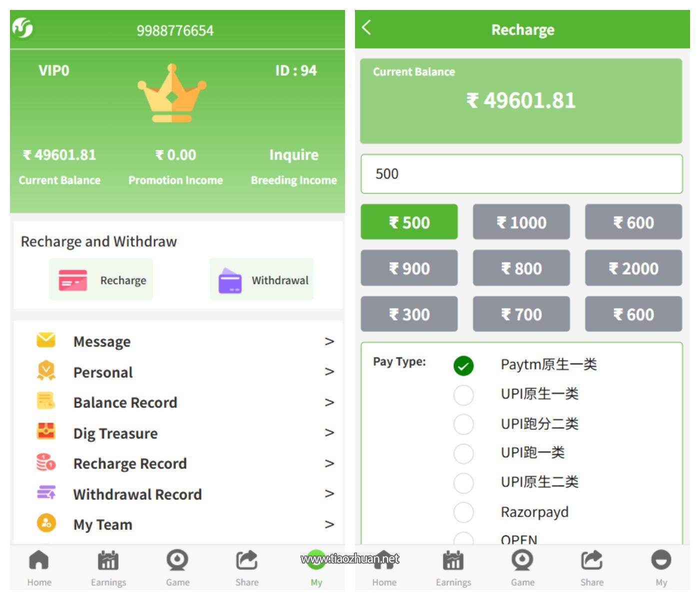The height and width of the screenshot is (600, 700).
Task: Select the UPI原生一类 pay type radio
Action: click(x=463, y=395)
